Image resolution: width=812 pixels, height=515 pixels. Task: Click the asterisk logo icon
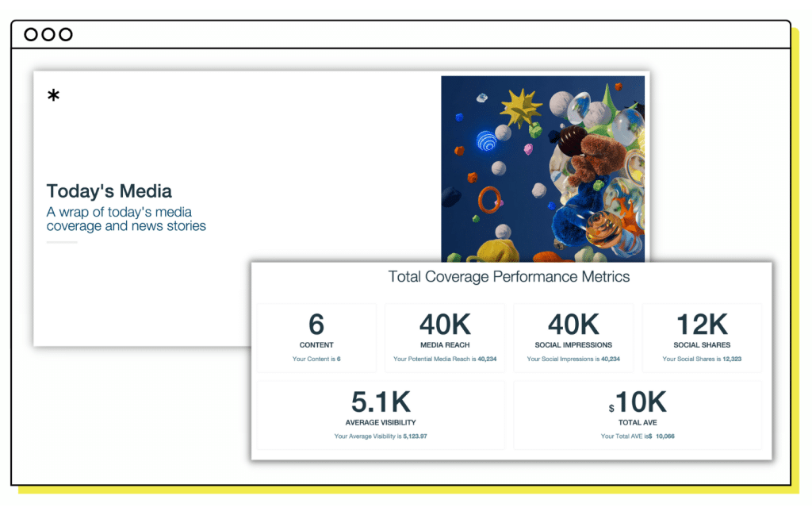tap(53, 96)
